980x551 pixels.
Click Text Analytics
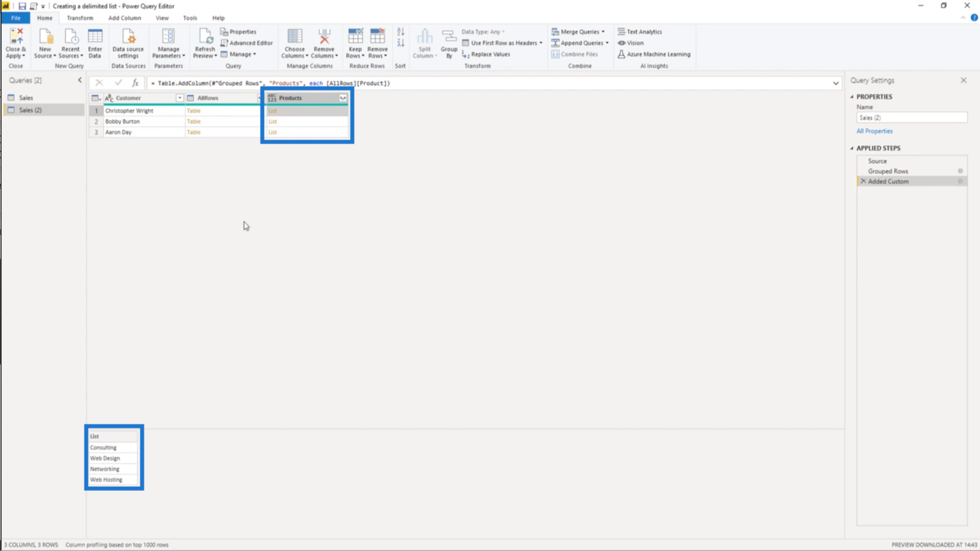[x=640, y=31]
